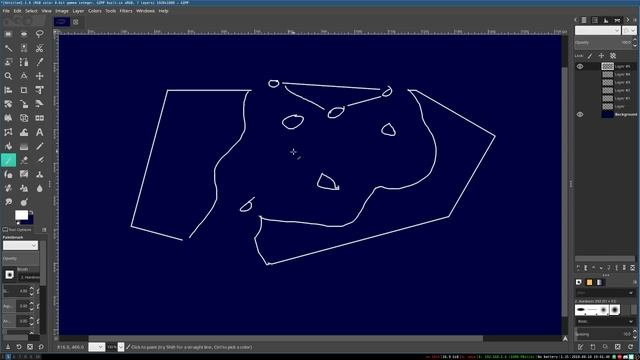
Task: Close the image tab
Action: pyautogui.click(x=76, y=22)
